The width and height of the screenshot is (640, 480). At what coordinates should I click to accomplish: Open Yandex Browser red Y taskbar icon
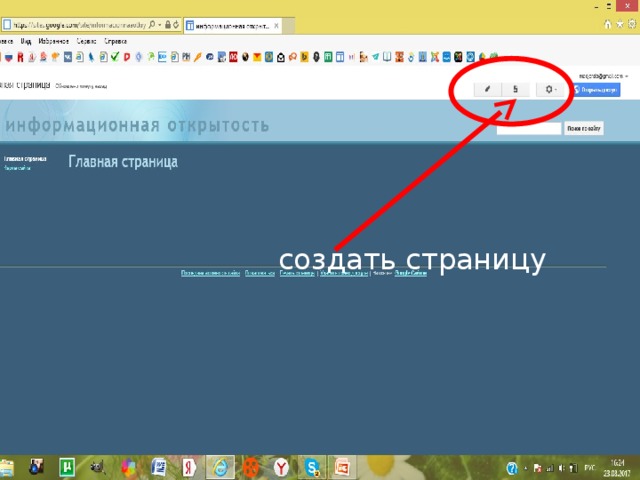point(281,467)
